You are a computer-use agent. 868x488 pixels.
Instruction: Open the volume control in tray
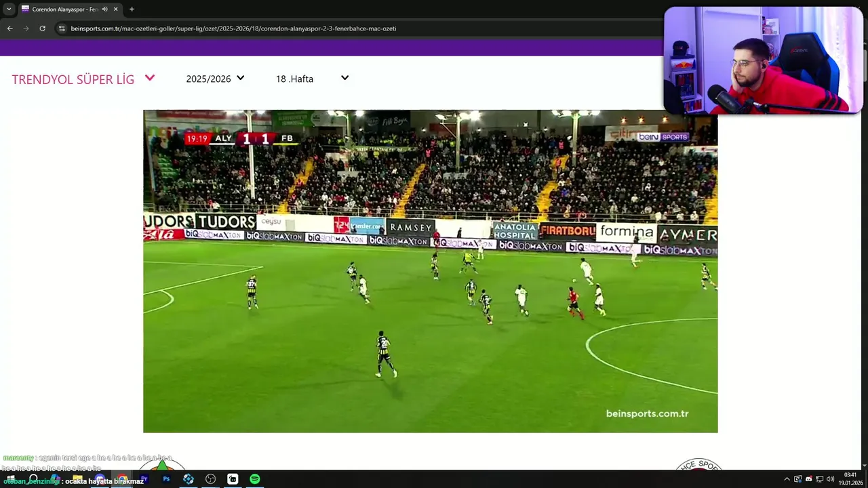pyautogui.click(x=830, y=479)
